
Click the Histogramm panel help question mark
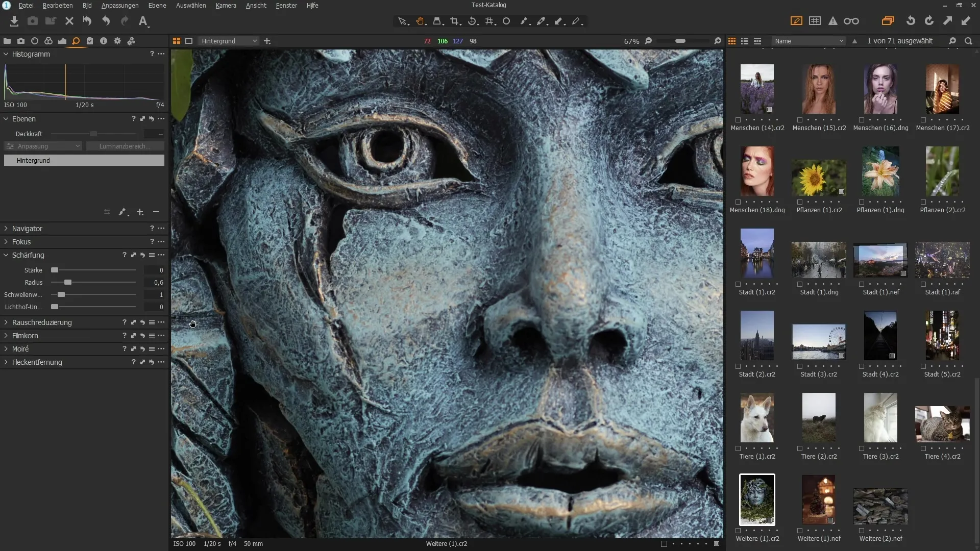[x=152, y=54]
